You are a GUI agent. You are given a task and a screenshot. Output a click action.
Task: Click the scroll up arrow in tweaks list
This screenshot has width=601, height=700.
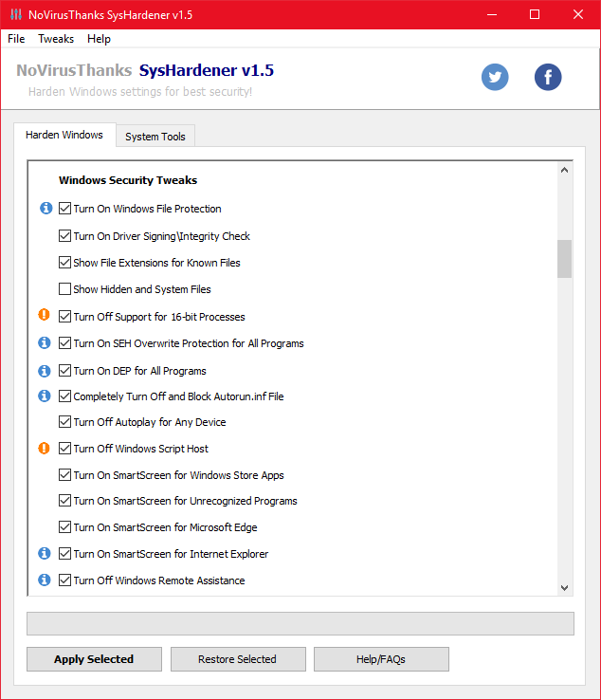[565, 172]
